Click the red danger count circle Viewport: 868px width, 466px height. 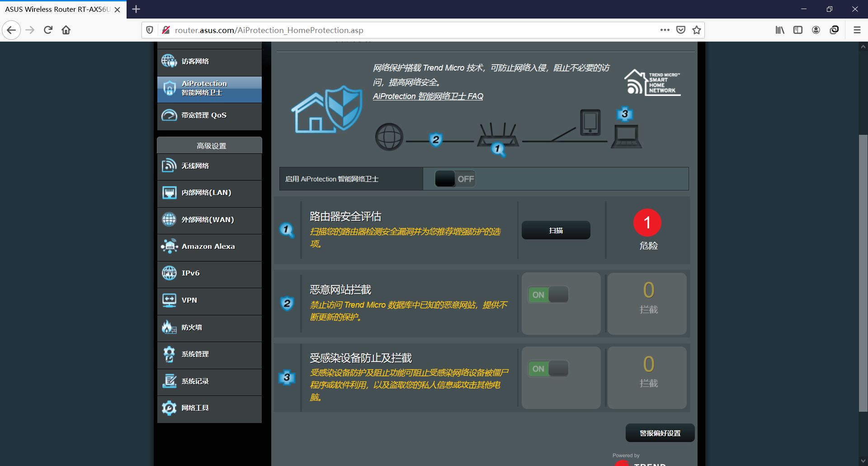(x=647, y=223)
